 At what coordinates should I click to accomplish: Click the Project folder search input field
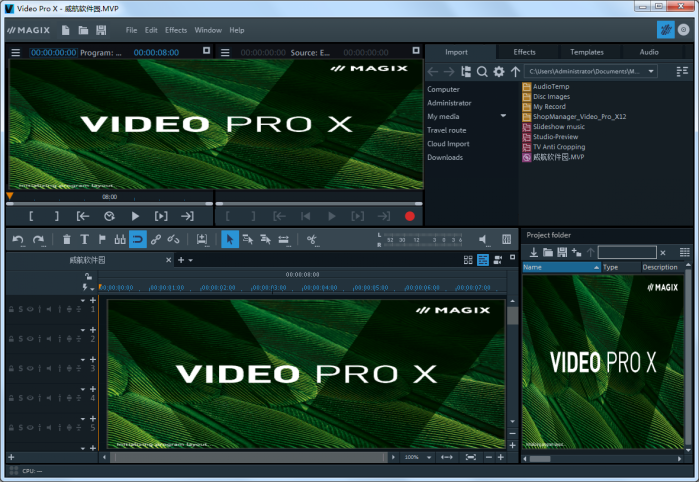coord(627,252)
